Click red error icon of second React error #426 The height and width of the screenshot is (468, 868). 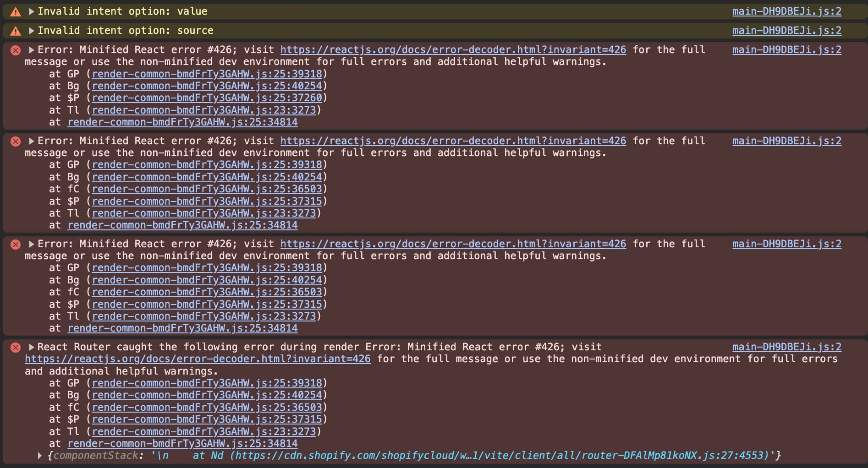16,141
